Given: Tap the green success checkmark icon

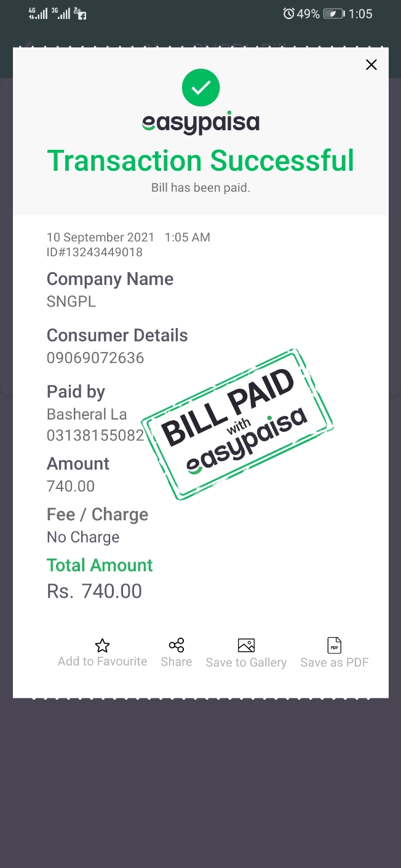Looking at the screenshot, I should [x=200, y=88].
